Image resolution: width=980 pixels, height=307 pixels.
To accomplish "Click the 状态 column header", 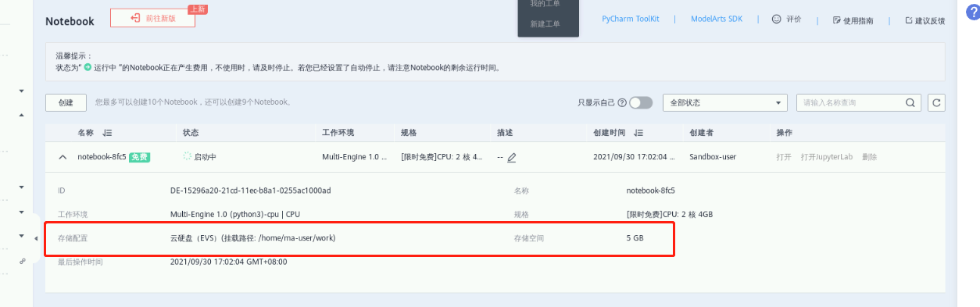I will point(191,133).
